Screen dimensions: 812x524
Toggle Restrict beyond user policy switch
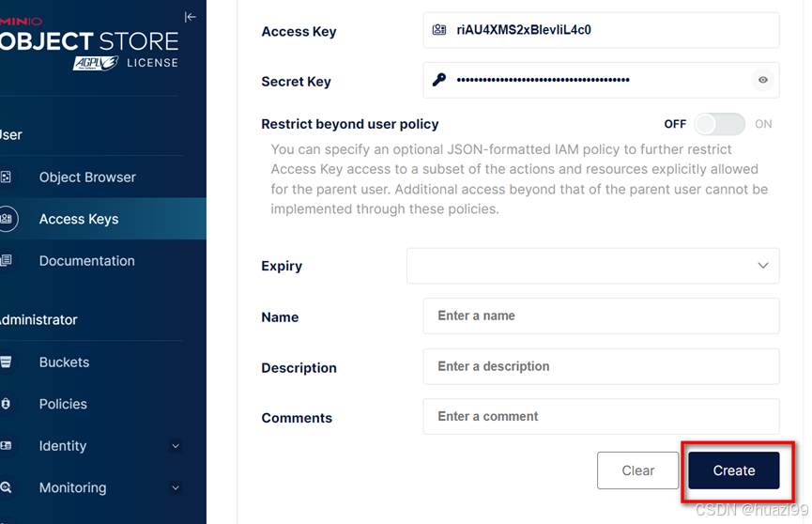click(x=719, y=124)
